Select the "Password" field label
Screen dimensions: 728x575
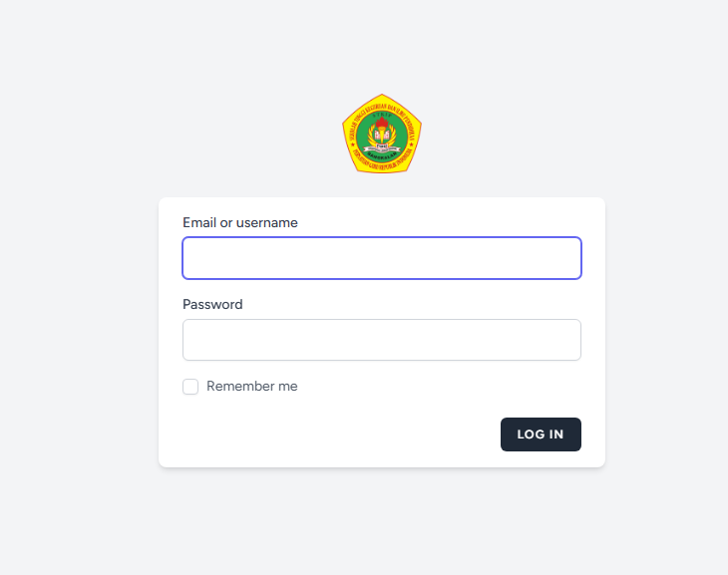[x=212, y=305]
